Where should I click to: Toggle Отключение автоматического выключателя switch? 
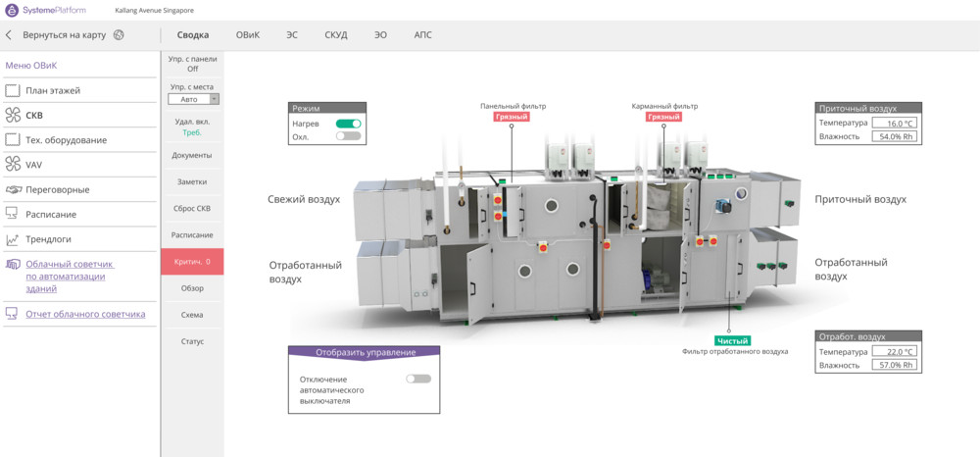click(418, 379)
